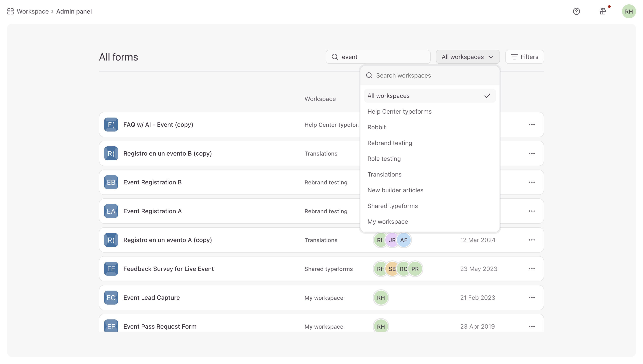The height and width of the screenshot is (364, 643).
Task: Select Robbit workspace from the dropdown
Action: tap(376, 127)
